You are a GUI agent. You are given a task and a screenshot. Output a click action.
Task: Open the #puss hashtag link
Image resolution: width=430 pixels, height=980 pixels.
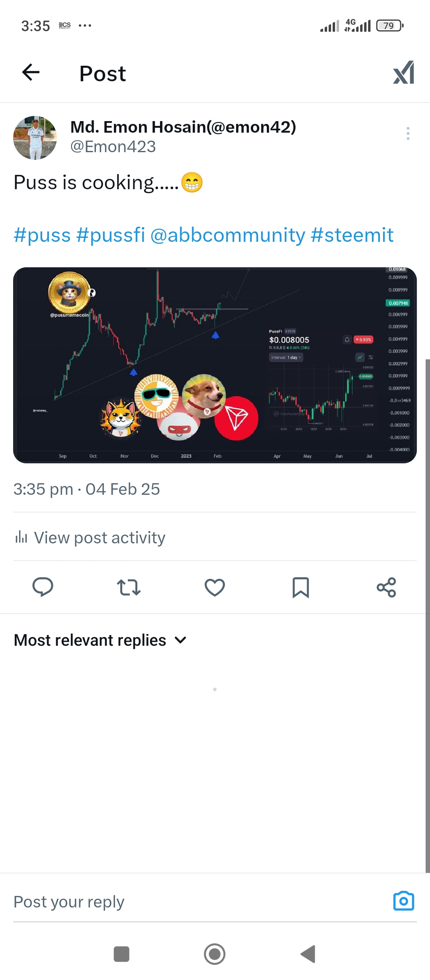coord(42,235)
